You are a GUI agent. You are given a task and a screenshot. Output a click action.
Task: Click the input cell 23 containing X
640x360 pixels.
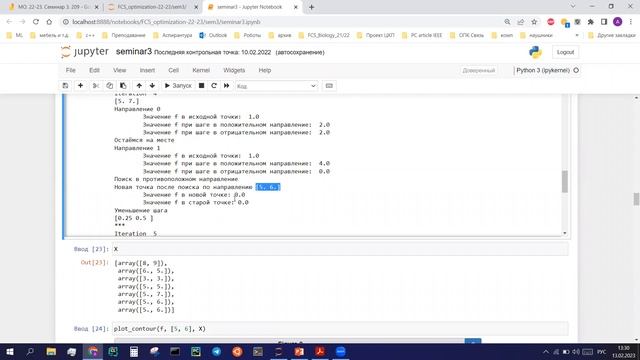[340, 249]
